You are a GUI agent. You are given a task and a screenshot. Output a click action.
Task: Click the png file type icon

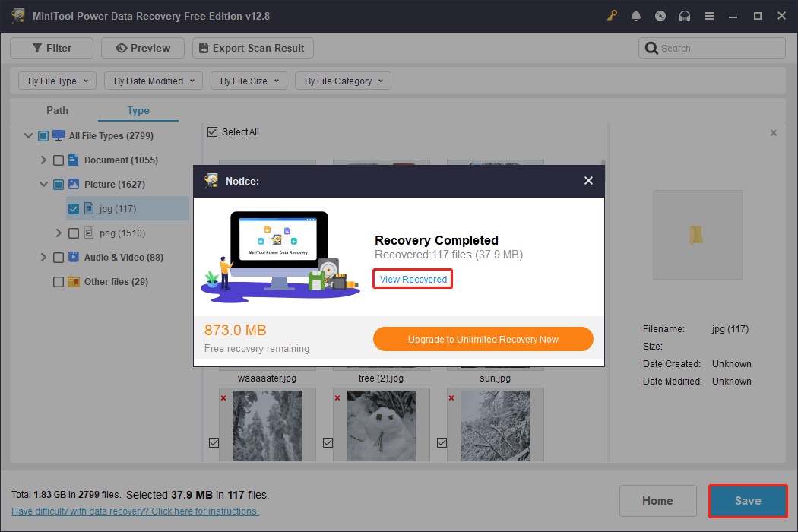(x=89, y=233)
